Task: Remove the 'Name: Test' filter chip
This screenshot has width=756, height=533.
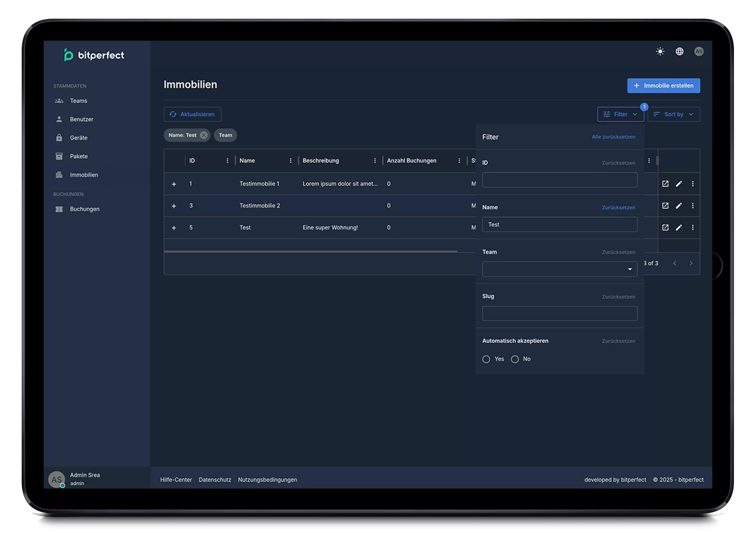Action: pos(204,135)
